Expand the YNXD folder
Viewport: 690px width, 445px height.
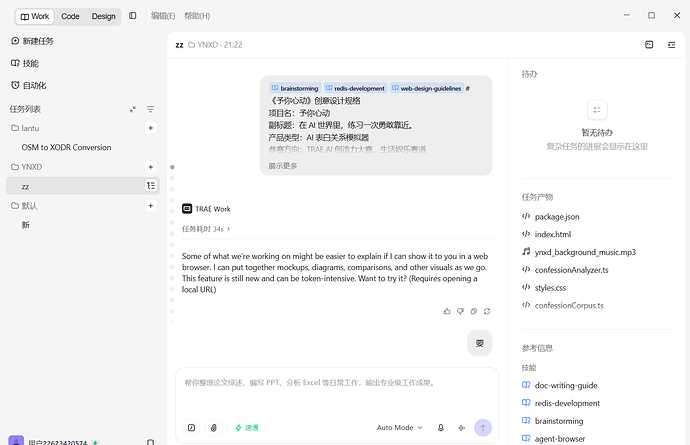(26, 167)
